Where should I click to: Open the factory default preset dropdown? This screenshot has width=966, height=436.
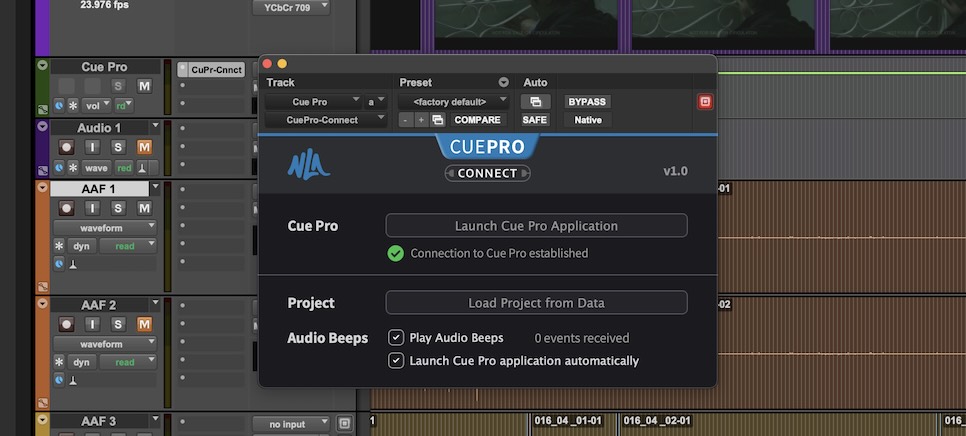(x=453, y=102)
